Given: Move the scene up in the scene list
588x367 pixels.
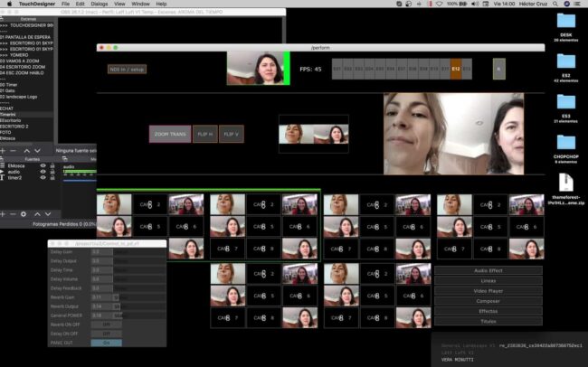Looking at the screenshot, I should 26,151.
